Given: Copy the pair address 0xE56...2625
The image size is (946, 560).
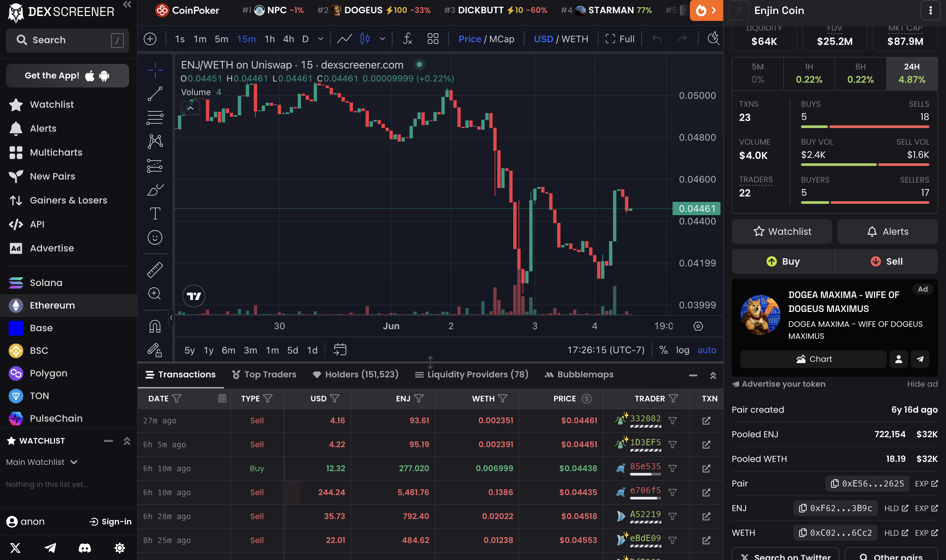Looking at the screenshot, I should (867, 484).
